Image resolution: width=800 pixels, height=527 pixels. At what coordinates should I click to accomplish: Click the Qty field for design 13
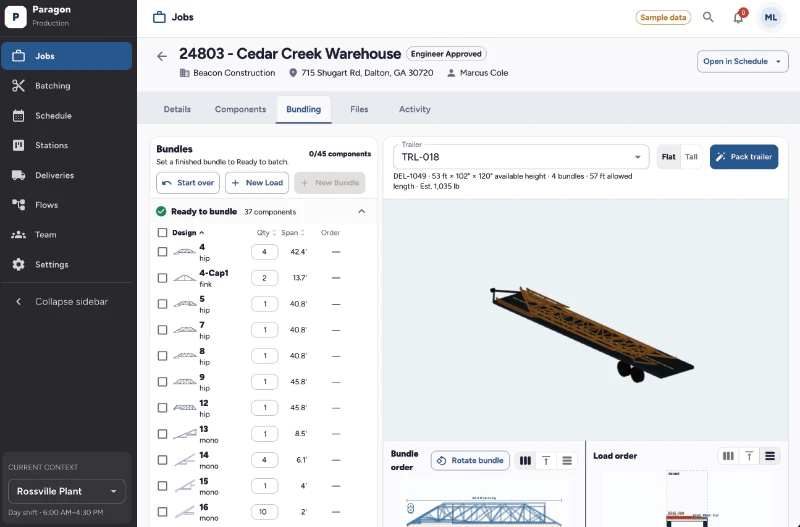click(264, 434)
